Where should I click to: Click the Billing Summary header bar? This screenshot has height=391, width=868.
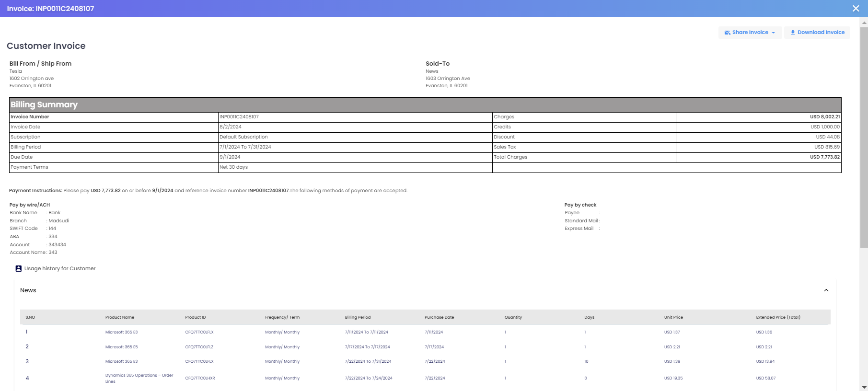pos(425,105)
